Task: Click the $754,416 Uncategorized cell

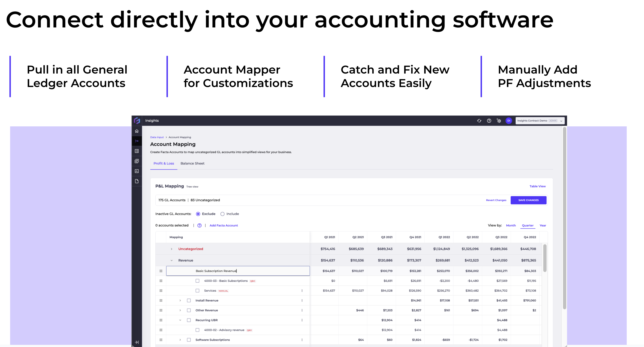Action: click(328, 249)
